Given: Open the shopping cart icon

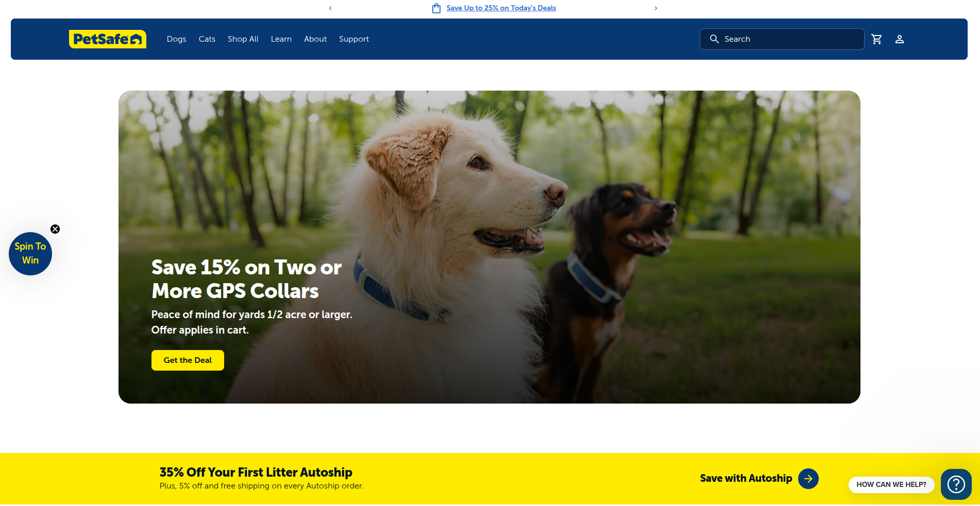Looking at the screenshot, I should [x=876, y=39].
